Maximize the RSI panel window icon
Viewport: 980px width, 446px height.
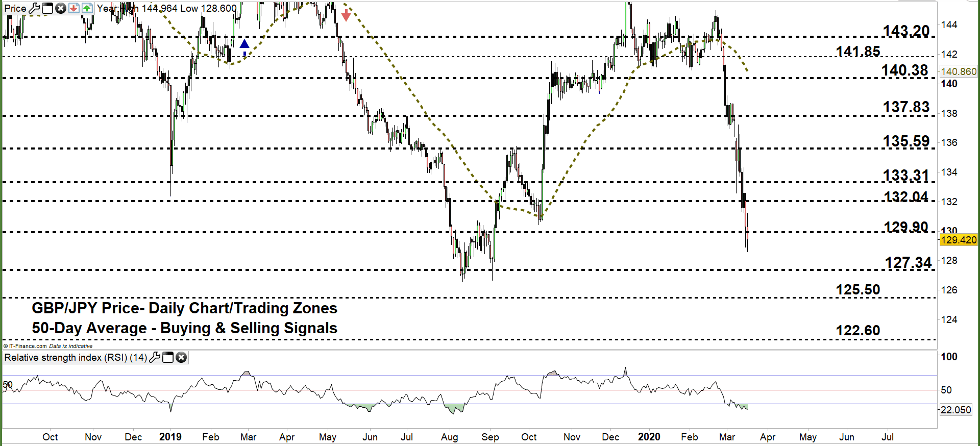(168, 357)
